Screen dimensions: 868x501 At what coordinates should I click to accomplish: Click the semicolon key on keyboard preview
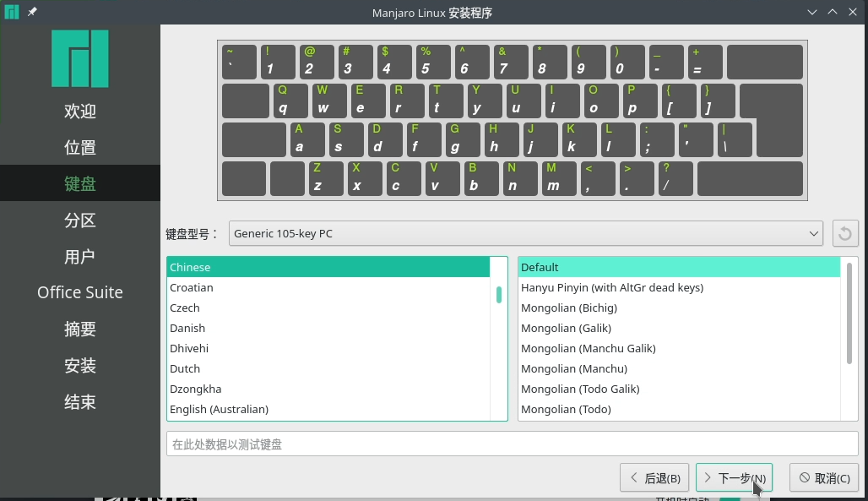pos(658,139)
